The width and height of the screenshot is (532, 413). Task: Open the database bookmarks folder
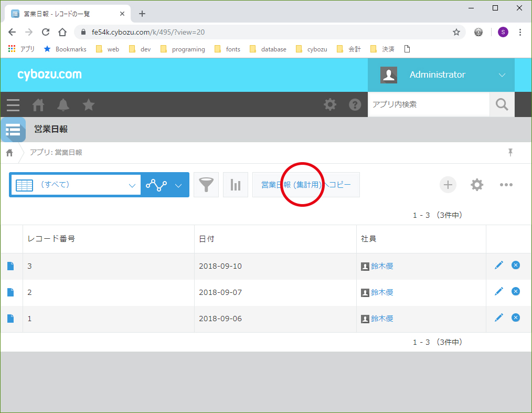tap(268, 49)
